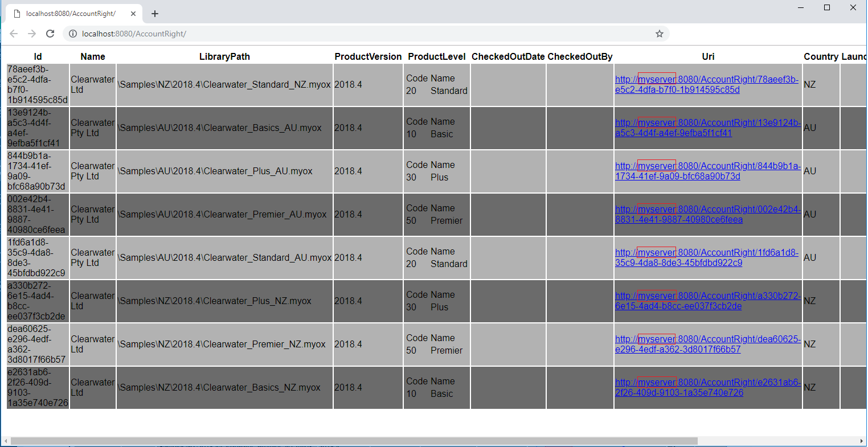
Task: Click path Clearwater_Plus_NZ.myox cell
Action: (x=224, y=301)
